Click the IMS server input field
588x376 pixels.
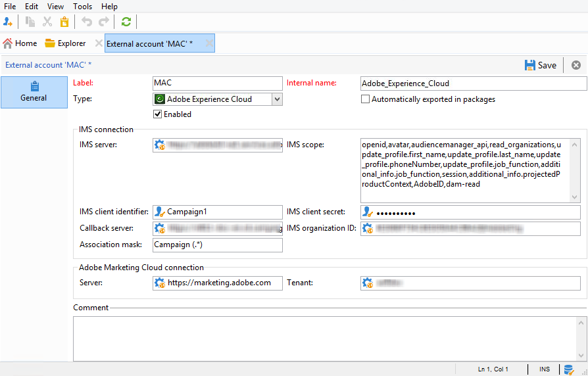[218, 145]
